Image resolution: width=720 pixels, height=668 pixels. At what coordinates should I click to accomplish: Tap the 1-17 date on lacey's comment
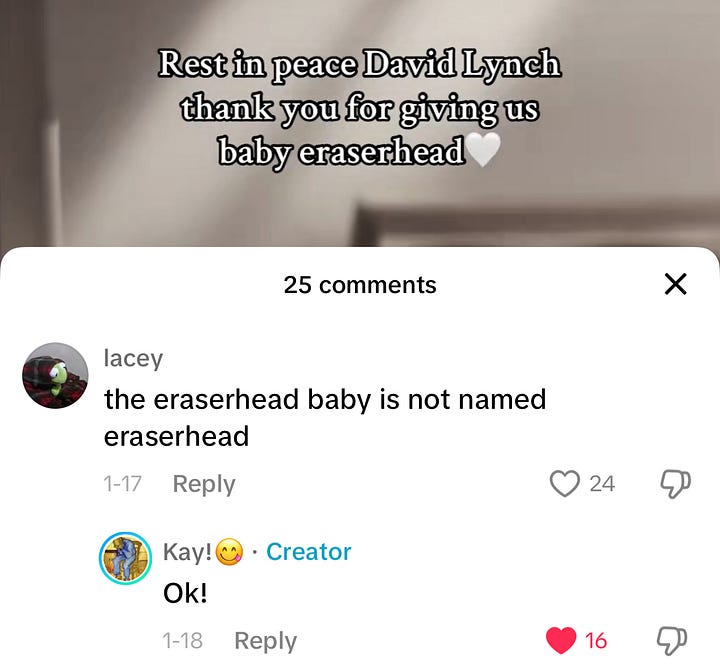122,484
